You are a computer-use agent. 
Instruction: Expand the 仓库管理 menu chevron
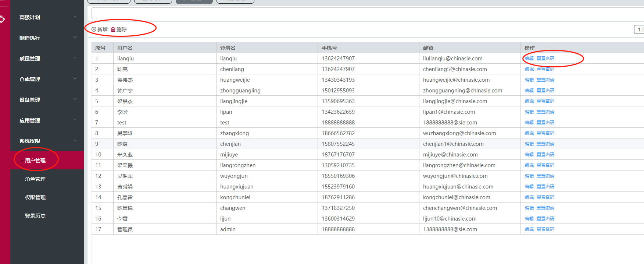75,79
